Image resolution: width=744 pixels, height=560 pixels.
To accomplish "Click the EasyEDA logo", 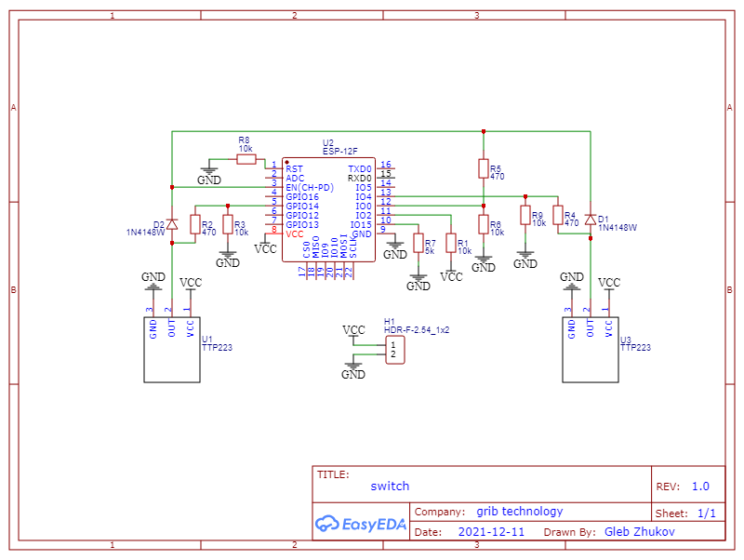I will coord(361,524).
